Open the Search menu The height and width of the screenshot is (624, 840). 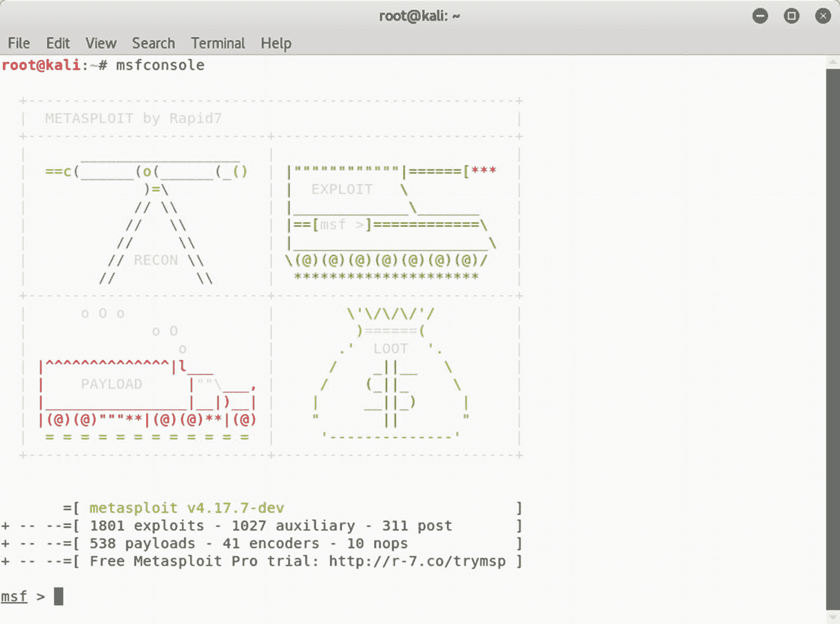tap(153, 43)
